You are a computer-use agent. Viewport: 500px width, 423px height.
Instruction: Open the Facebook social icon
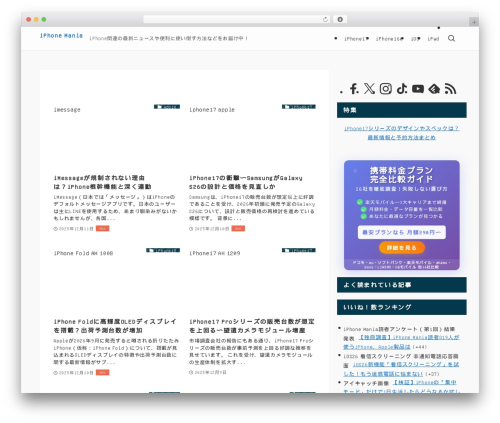[354, 89]
